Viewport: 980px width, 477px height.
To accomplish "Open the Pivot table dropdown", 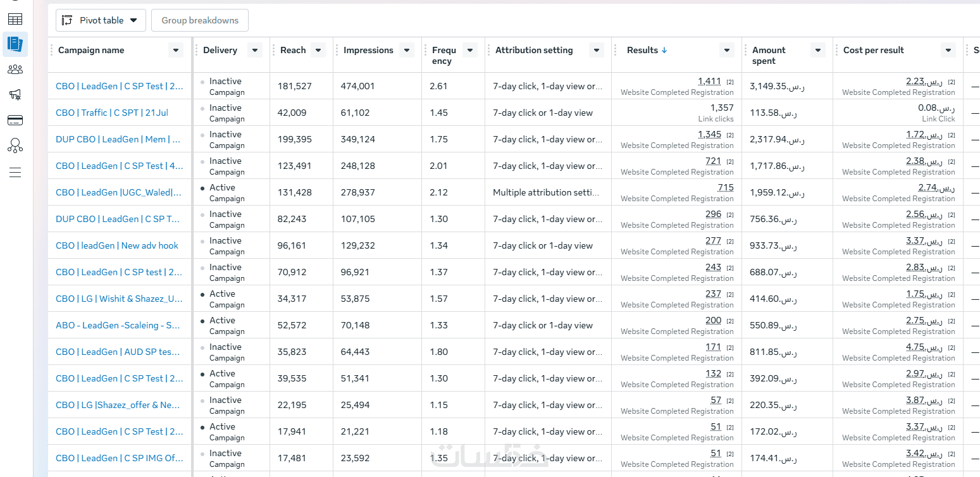I will click(x=101, y=20).
